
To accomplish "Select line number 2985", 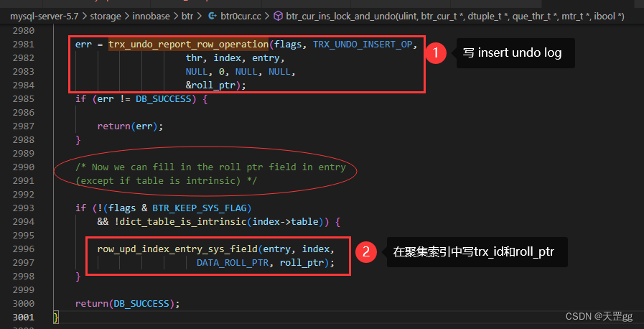I will (24, 99).
